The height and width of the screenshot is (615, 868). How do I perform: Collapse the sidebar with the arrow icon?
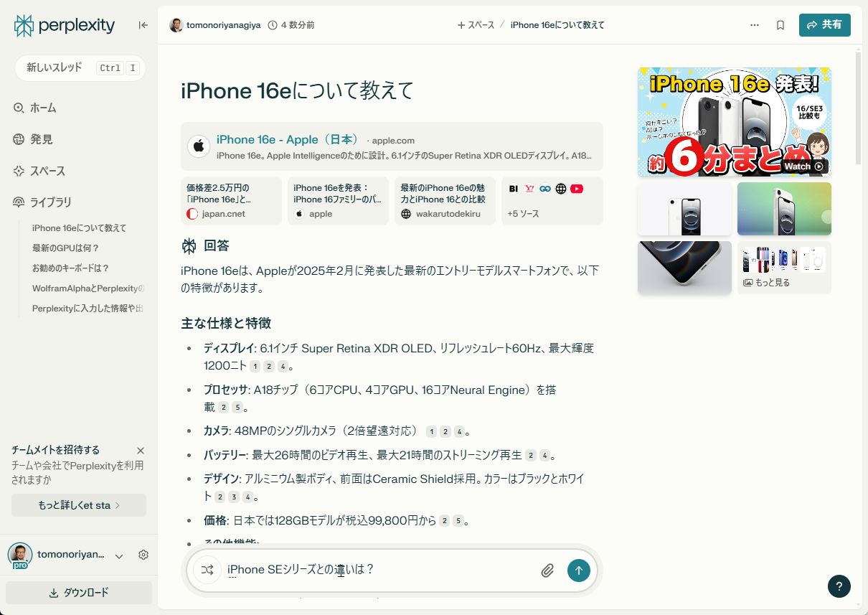[143, 24]
